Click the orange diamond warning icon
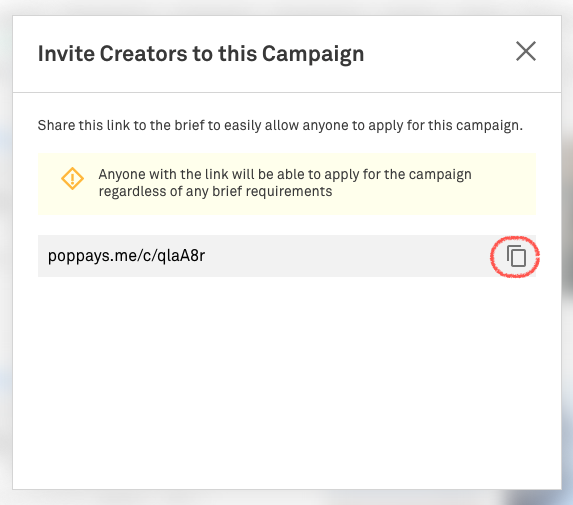This screenshot has height=505, width=573. [72, 179]
